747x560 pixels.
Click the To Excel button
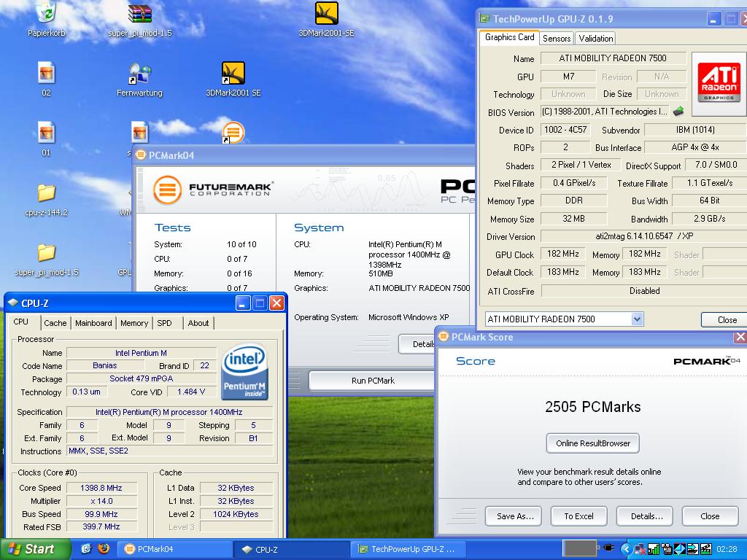(578, 516)
